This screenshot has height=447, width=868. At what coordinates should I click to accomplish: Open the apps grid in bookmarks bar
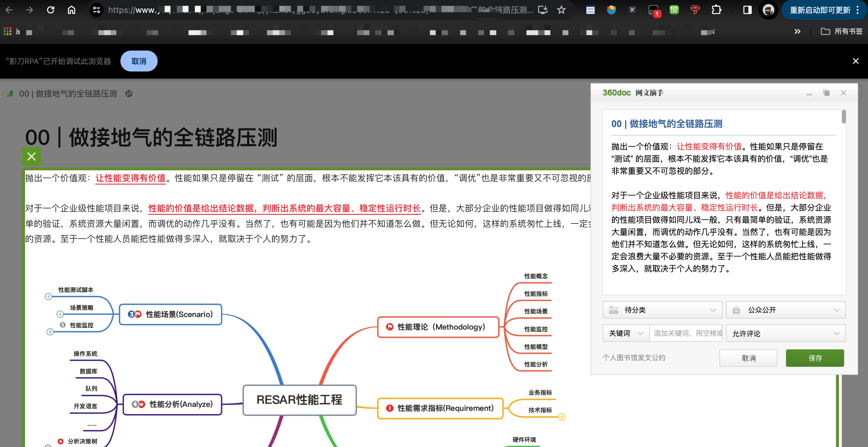click(7, 32)
